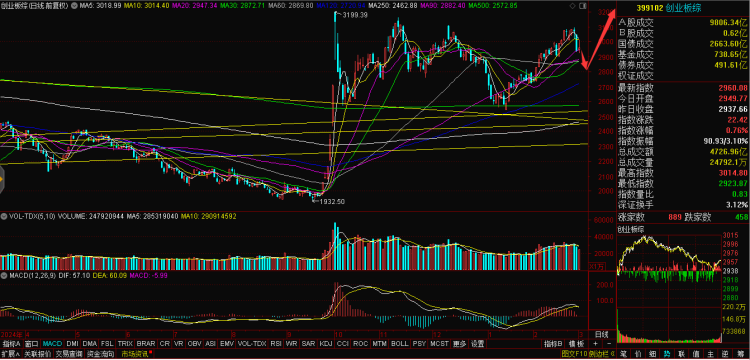This screenshot has height=360, width=750.
Task: Click the 势 trend sidebar icon
Action: (x=667, y=354)
